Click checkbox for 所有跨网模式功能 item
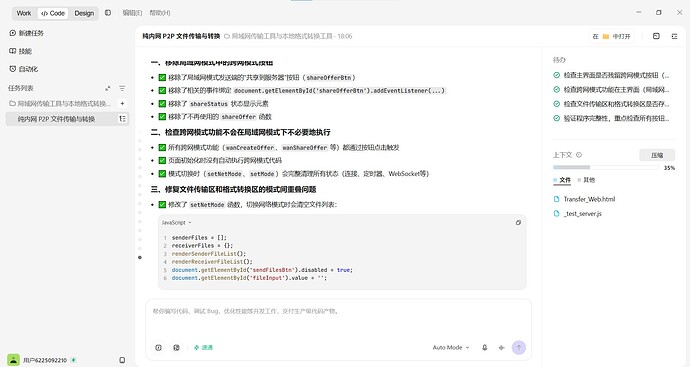The width and height of the screenshot is (690, 367). [x=162, y=147]
